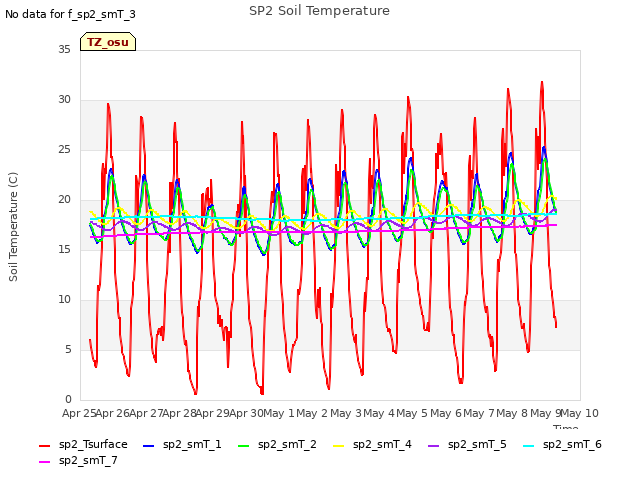
Task: Click the cyan sp2_smT_6 legend swatch
Action: tap(528, 446)
